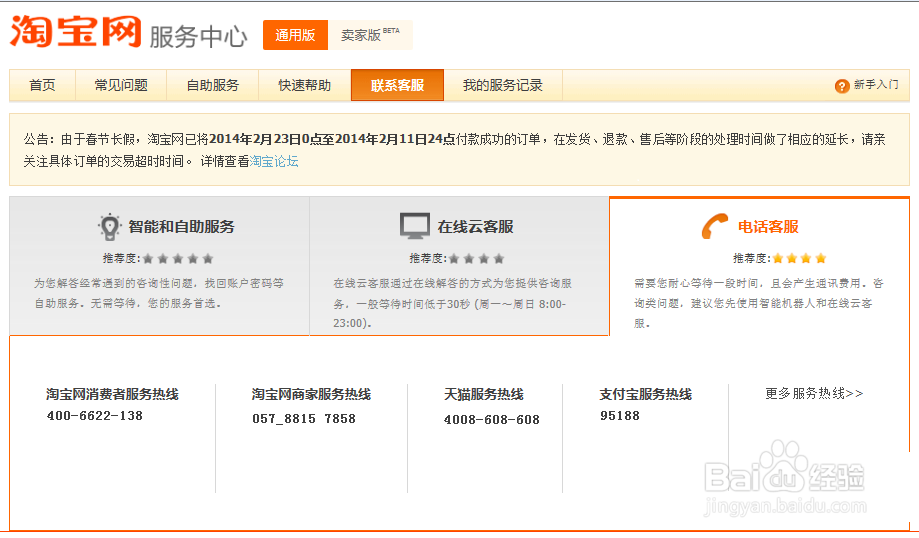Click the monitor icon for 在线云客服
The image size is (919, 538).
tap(414, 226)
